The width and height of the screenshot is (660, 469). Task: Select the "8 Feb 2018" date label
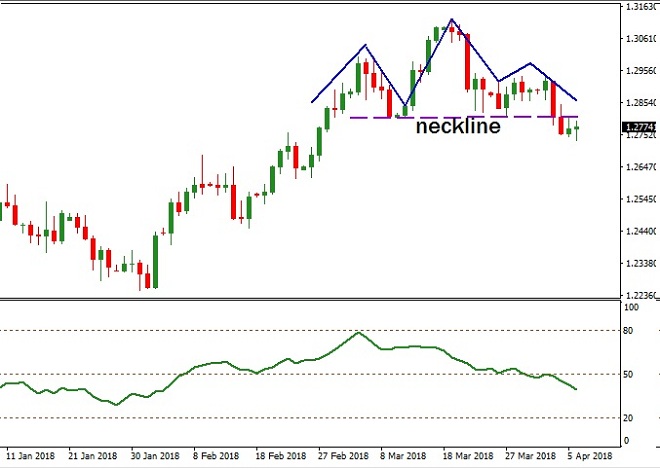point(216,456)
